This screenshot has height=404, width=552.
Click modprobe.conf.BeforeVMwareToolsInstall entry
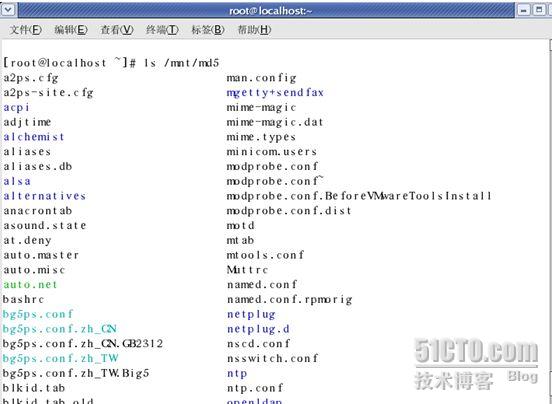359,196
